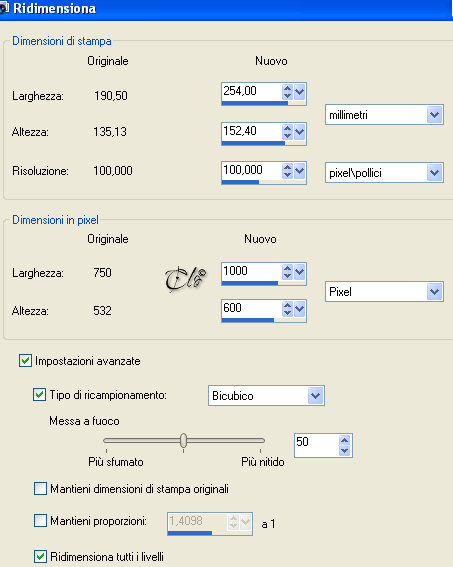
Task: Open the slider popup beside resolution 100,000
Action: tap(300, 171)
